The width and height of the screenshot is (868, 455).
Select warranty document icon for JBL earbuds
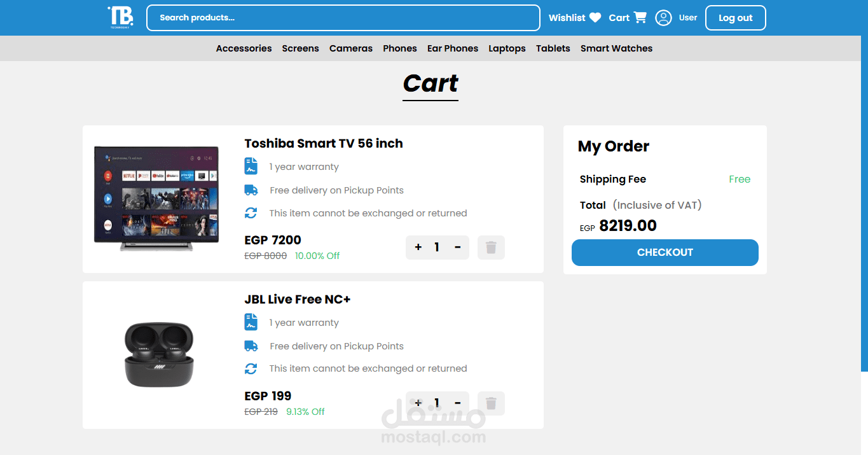pyautogui.click(x=251, y=322)
